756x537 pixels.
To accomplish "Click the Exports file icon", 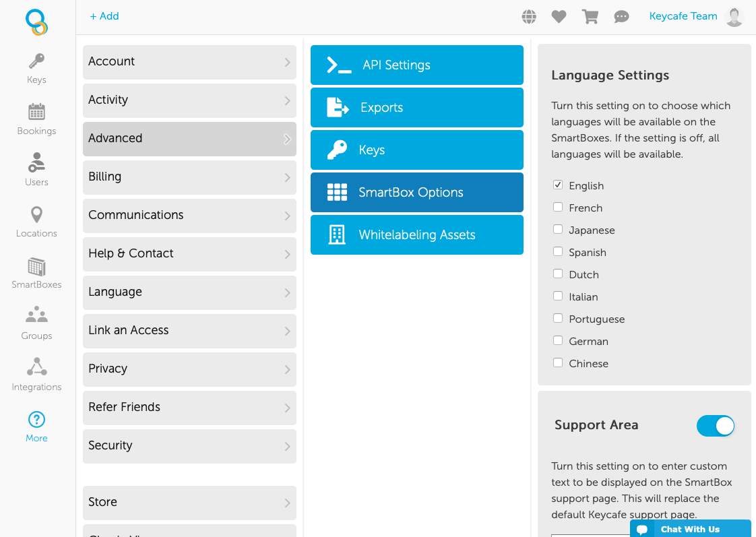I will click(x=338, y=108).
